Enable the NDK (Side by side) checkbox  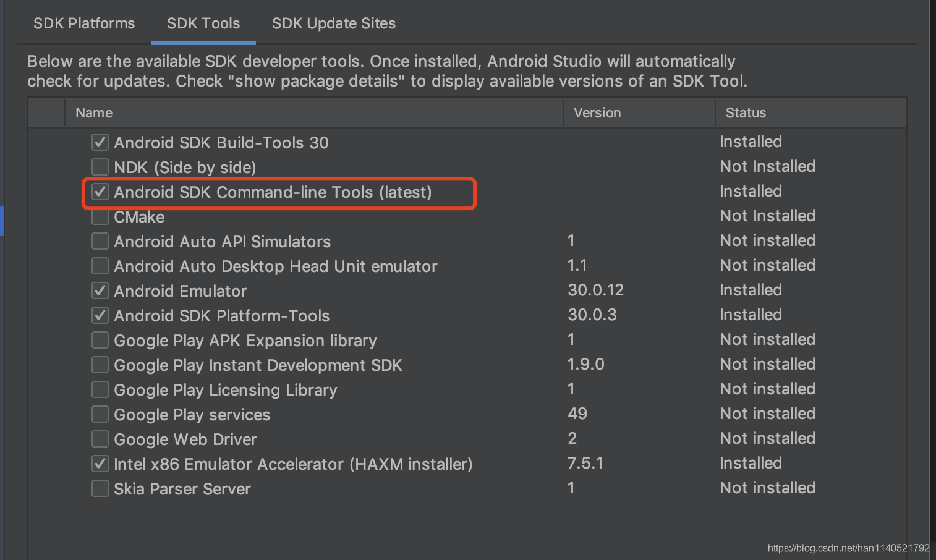point(100,166)
